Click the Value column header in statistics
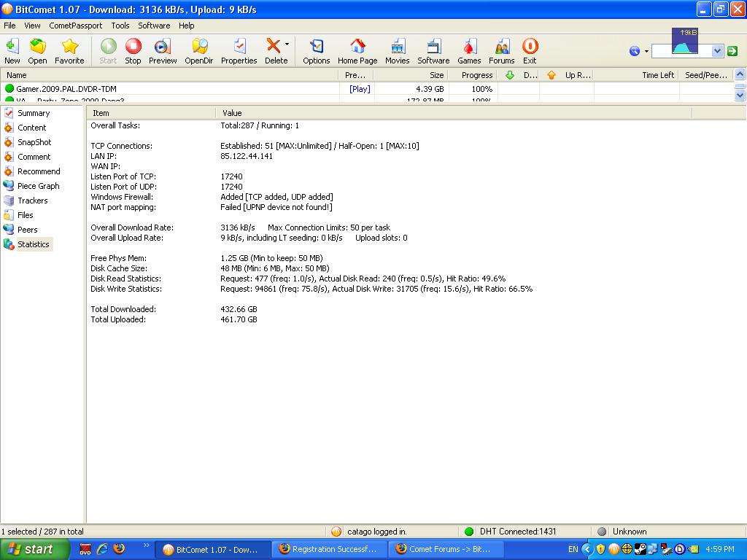 453,113
